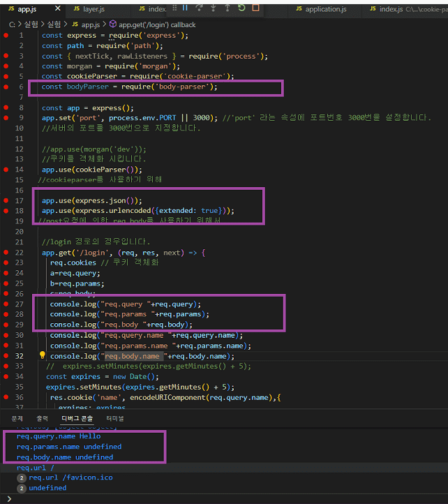Click the highlighted 'req.body.name' string on line 32

pyautogui.click(x=132, y=356)
